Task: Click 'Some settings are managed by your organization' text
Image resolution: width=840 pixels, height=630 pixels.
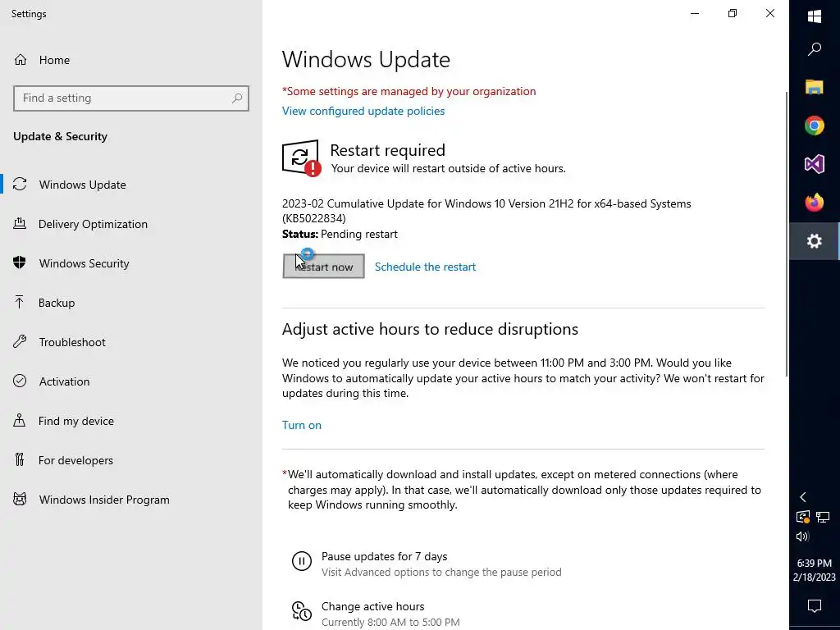Action: 409,91
